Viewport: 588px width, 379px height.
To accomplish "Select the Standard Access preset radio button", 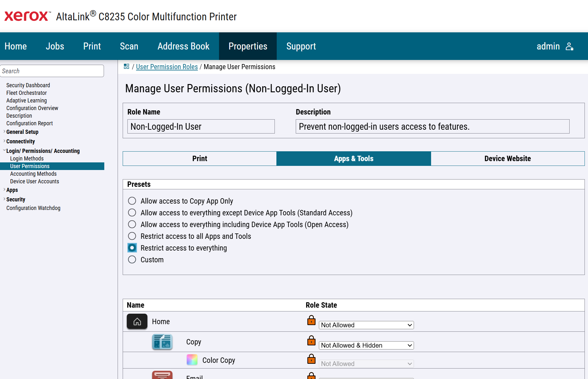I will [x=132, y=212].
